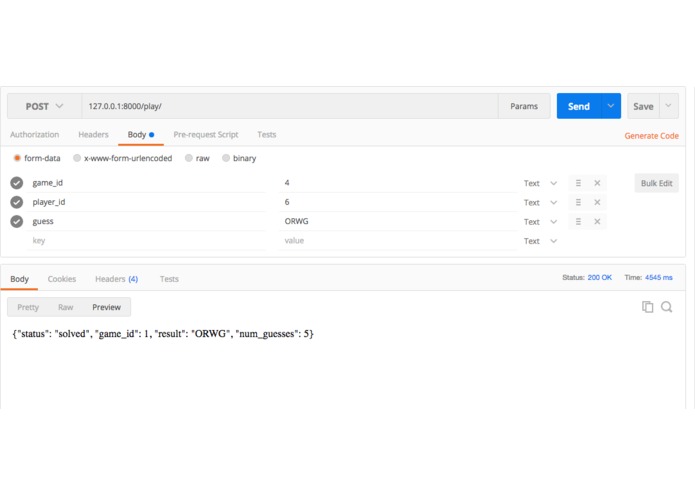Open the request Headers tab
695x494 pixels.
tap(93, 134)
